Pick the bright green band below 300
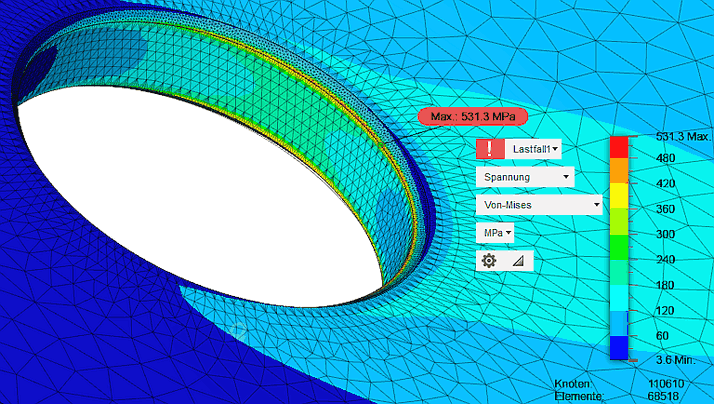 click(618, 246)
